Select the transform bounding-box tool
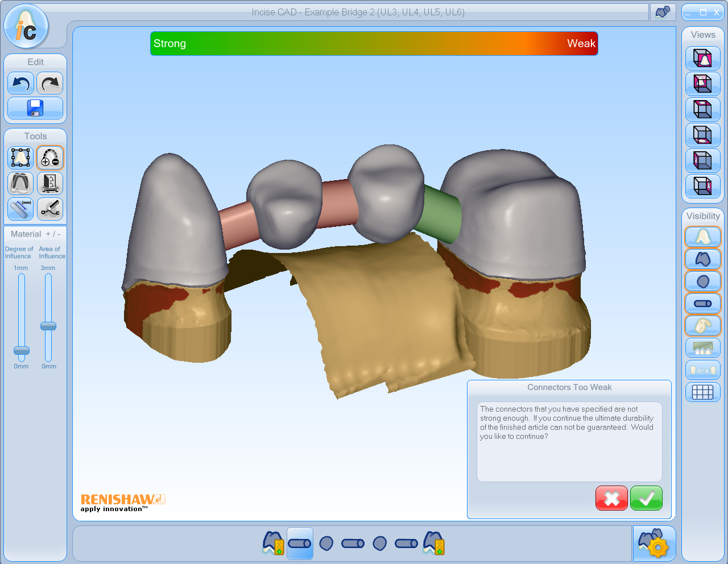Viewport: 728px width, 564px height. coord(20,157)
